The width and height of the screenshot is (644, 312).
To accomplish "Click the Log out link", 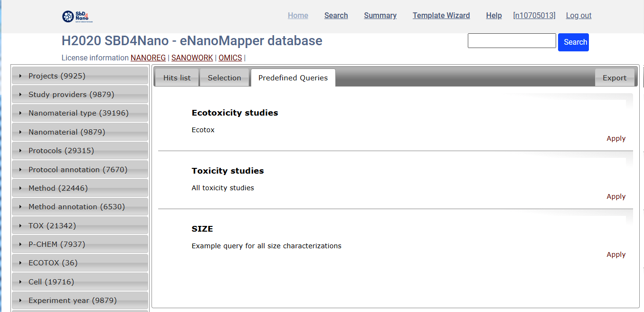I will click(x=578, y=16).
